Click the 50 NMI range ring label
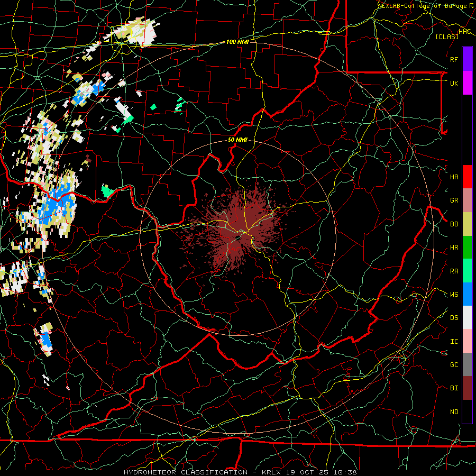This screenshot has width=476, height=476. point(237,140)
